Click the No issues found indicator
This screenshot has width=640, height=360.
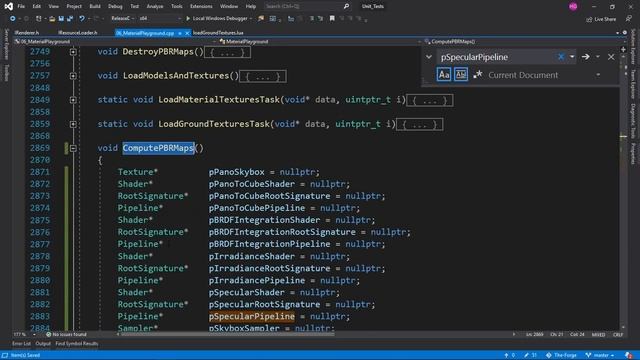66,334
